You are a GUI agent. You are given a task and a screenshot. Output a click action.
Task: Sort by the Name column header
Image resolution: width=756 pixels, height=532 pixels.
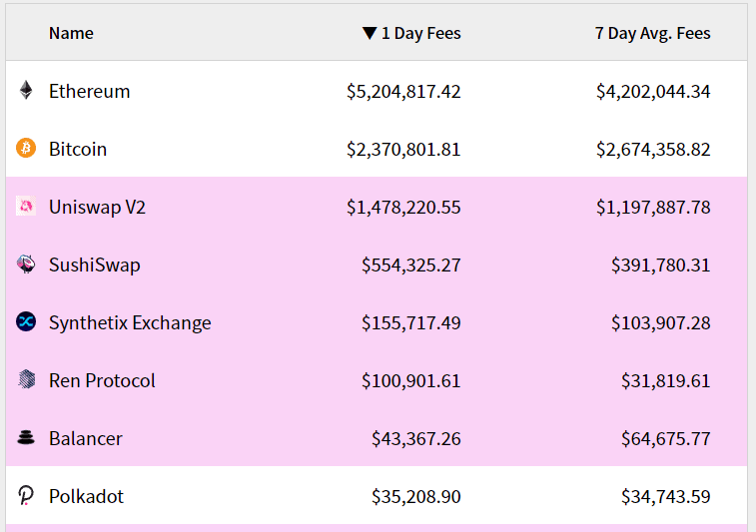coord(71,33)
